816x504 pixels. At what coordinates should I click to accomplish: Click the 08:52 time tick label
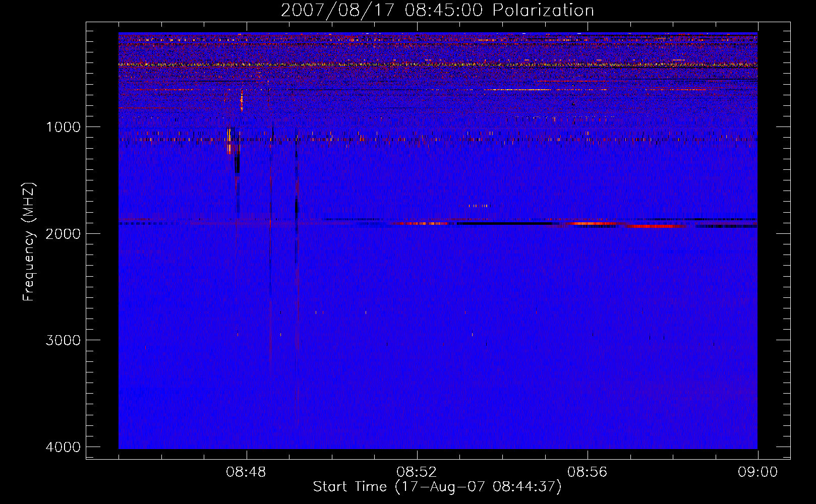coord(417,472)
